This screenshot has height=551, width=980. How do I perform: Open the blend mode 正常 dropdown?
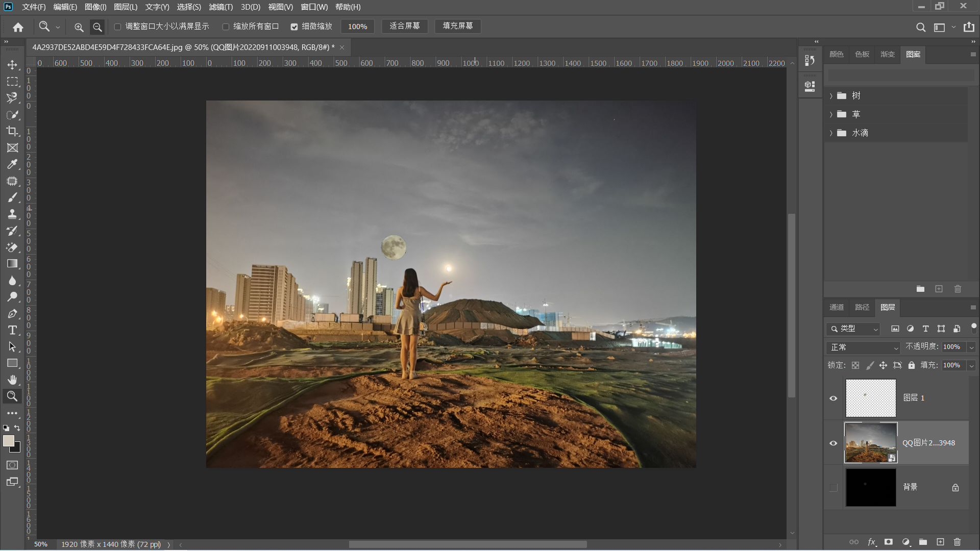[x=864, y=347]
